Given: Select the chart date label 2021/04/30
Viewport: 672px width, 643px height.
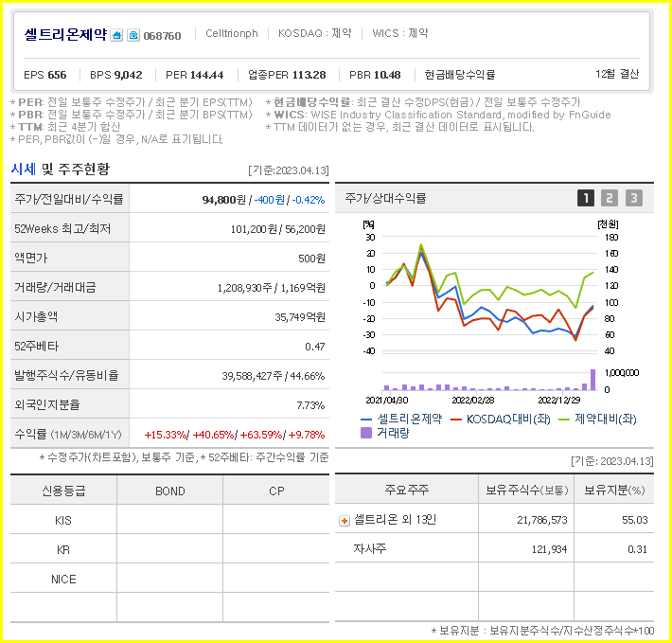Looking at the screenshot, I should (x=386, y=400).
